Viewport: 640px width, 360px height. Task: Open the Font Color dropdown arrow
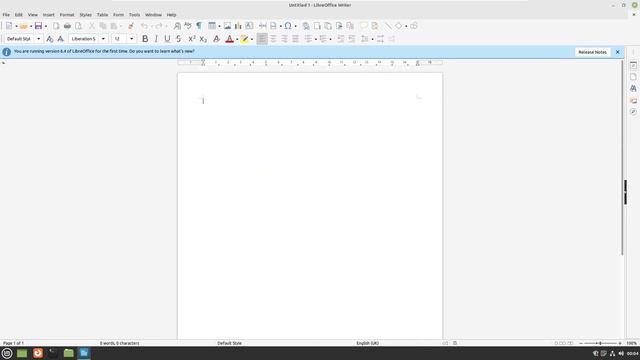click(237, 39)
